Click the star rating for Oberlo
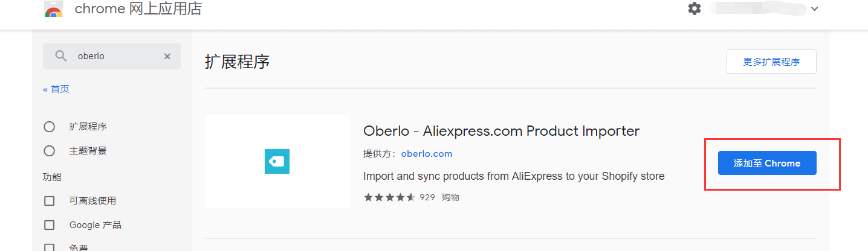 click(x=389, y=197)
